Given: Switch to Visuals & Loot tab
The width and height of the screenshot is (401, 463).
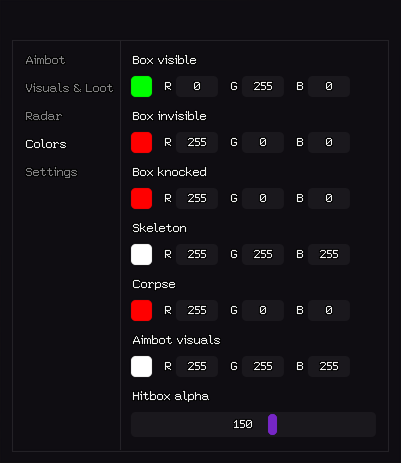Looking at the screenshot, I should click(69, 88).
